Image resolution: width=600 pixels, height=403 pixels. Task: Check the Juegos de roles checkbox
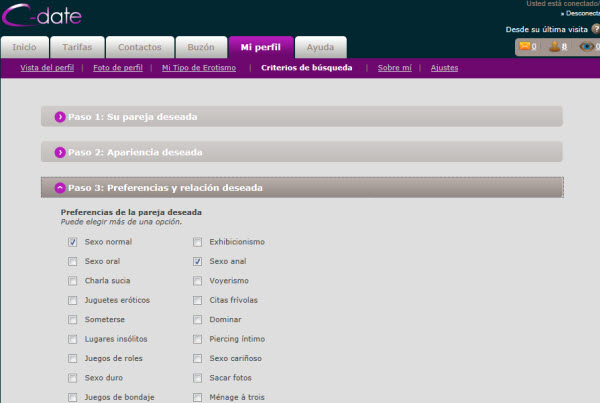(x=72, y=359)
